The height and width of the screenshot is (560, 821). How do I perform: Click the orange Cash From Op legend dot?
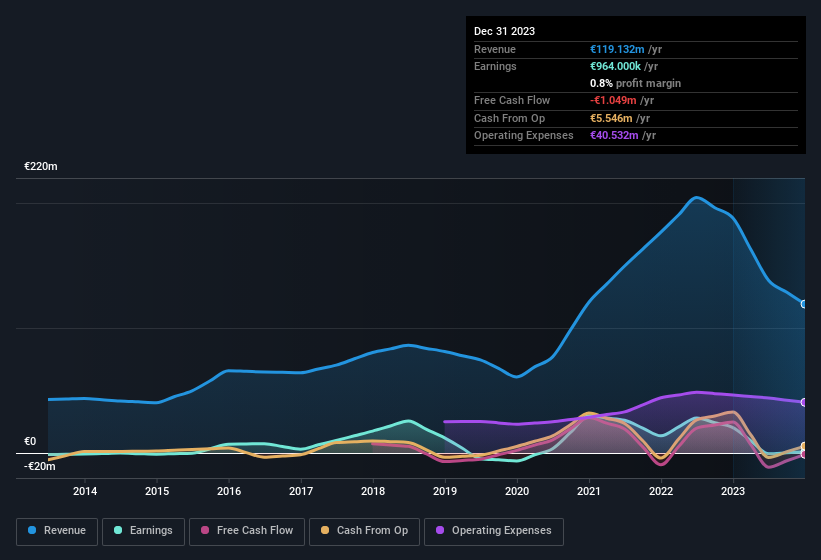[326, 531]
